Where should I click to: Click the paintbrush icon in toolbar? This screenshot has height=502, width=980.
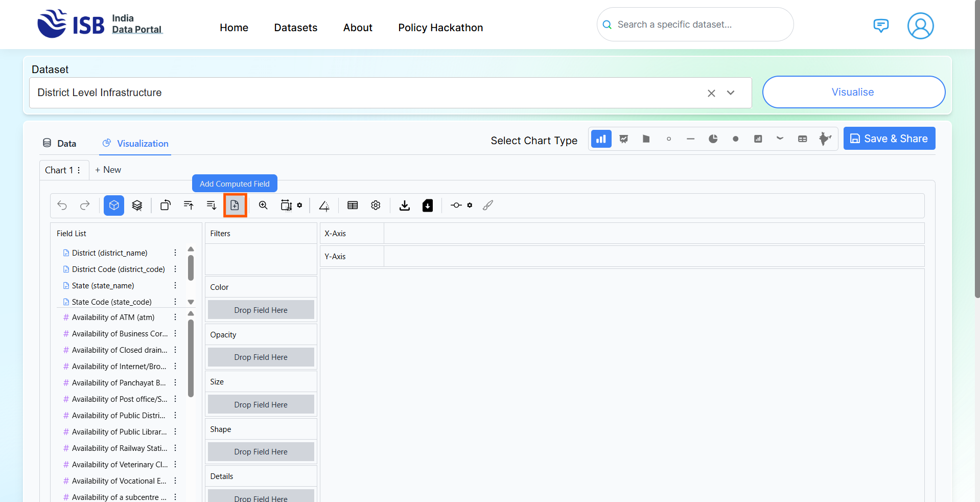488,206
